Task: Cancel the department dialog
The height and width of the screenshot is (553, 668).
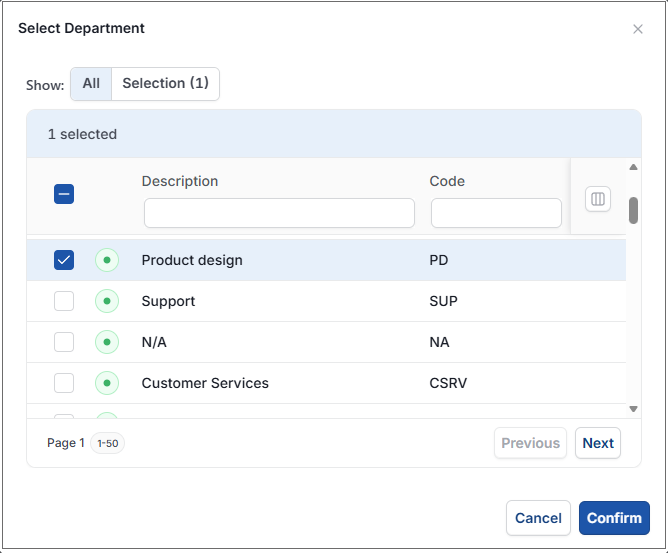Action: click(x=538, y=518)
